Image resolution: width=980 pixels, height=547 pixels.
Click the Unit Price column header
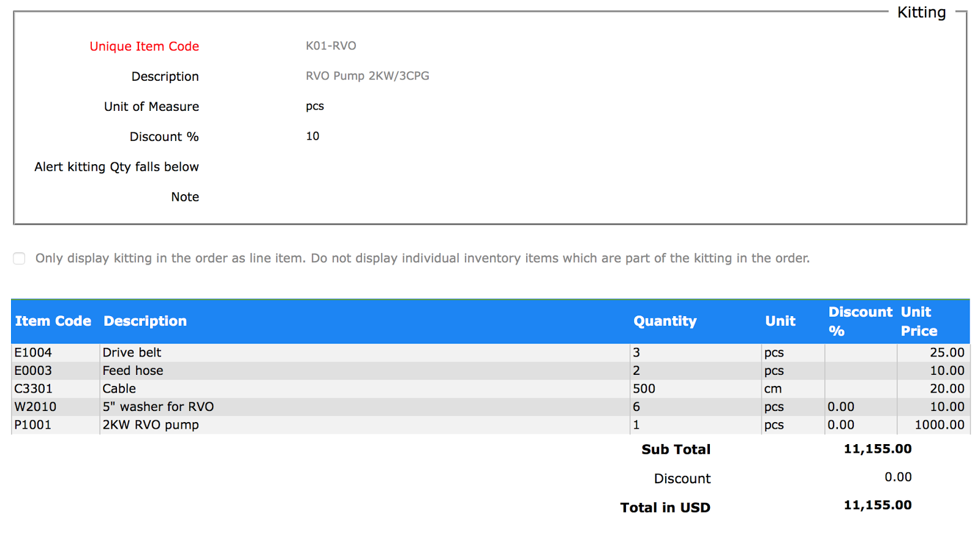[919, 321]
